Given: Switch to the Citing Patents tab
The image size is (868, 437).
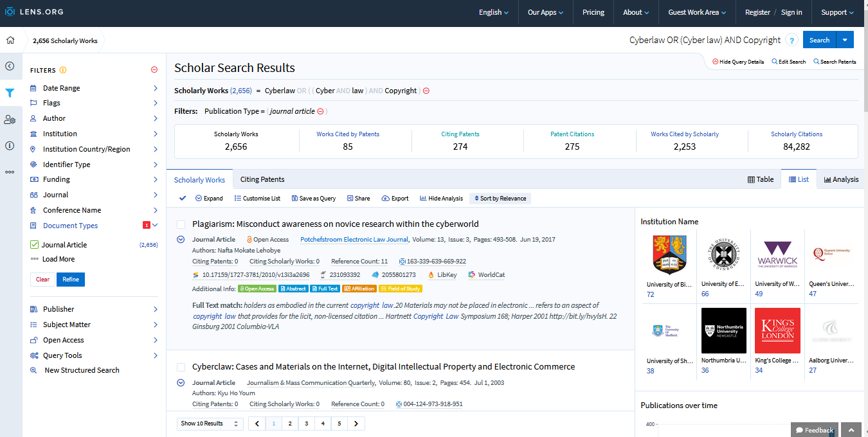Looking at the screenshot, I should pos(262,179).
